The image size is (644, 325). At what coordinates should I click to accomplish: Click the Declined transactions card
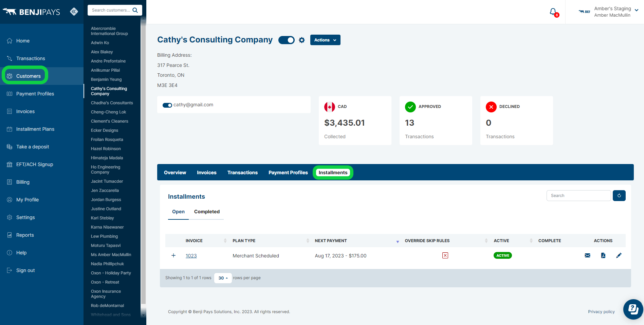(x=516, y=121)
